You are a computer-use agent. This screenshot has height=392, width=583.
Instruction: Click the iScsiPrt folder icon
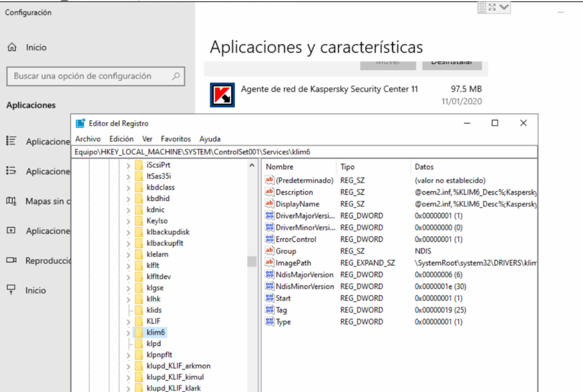pos(139,165)
